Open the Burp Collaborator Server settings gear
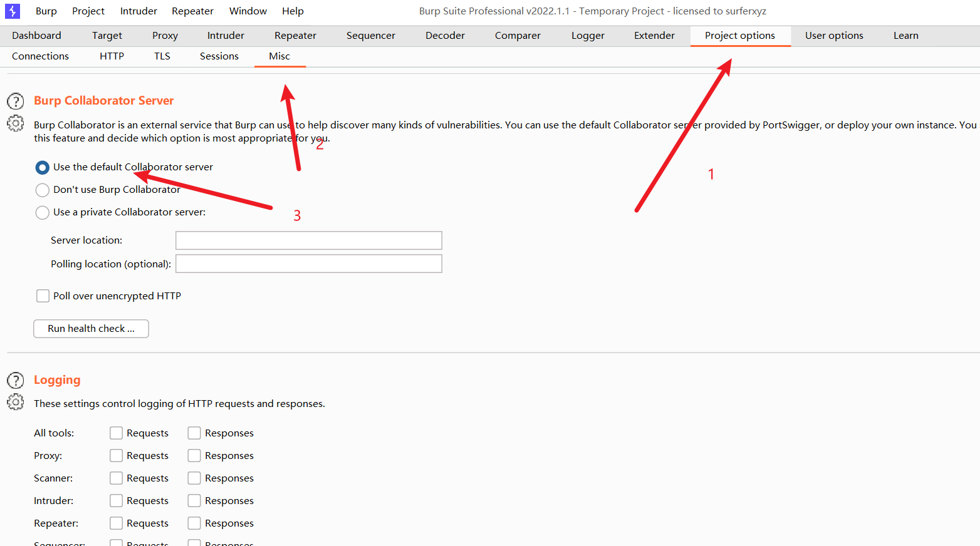Screen dimensions: 980x546 point(16,123)
